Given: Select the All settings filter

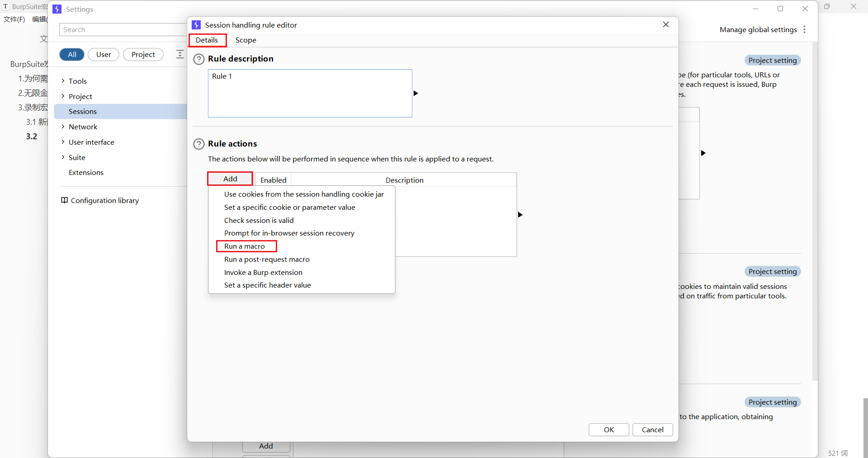Looking at the screenshot, I should click(72, 55).
